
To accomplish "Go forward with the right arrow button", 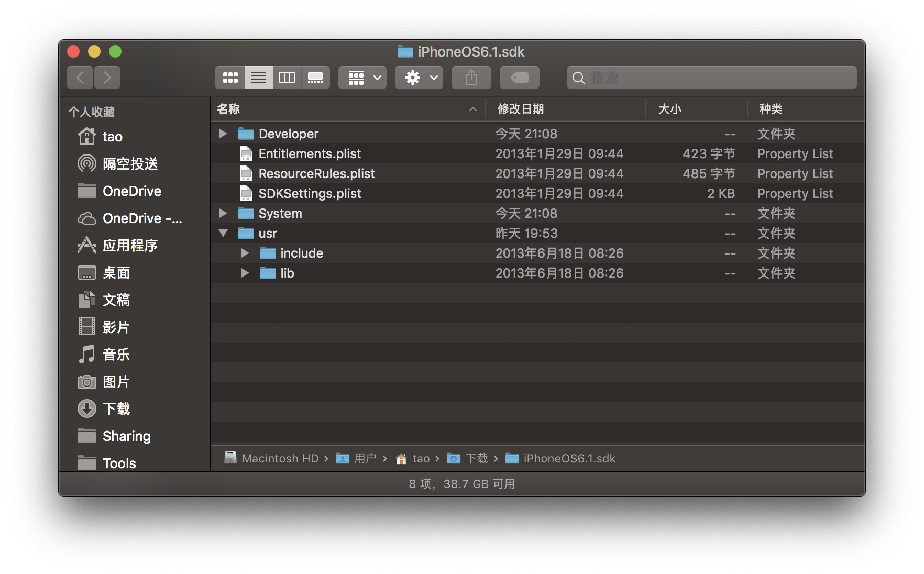I will pos(107,78).
